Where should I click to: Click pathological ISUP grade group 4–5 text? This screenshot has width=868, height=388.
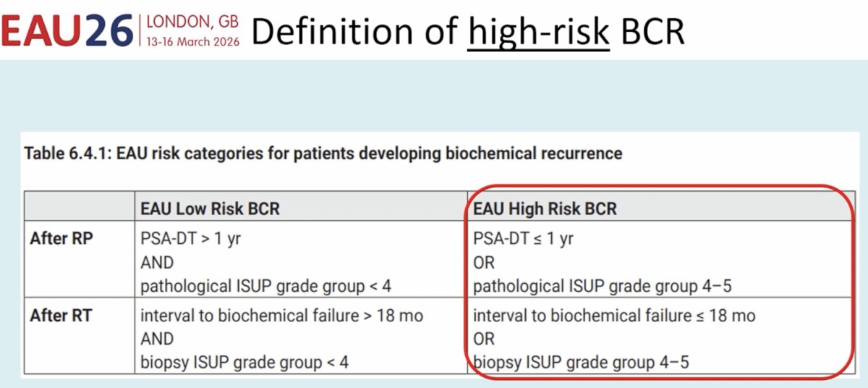pyautogui.click(x=603, y=286)
